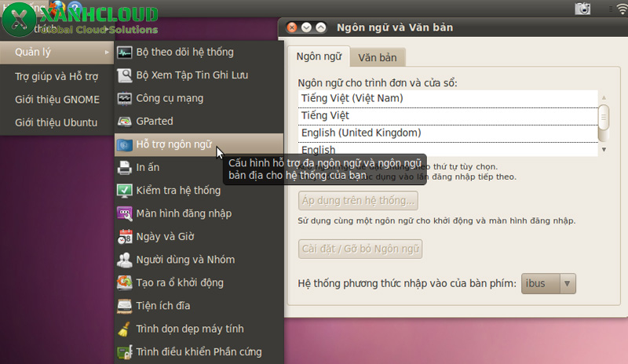Switch to the Văn bản tab
The width and height of the screenshot is (628, 364).
click(378, 58)
